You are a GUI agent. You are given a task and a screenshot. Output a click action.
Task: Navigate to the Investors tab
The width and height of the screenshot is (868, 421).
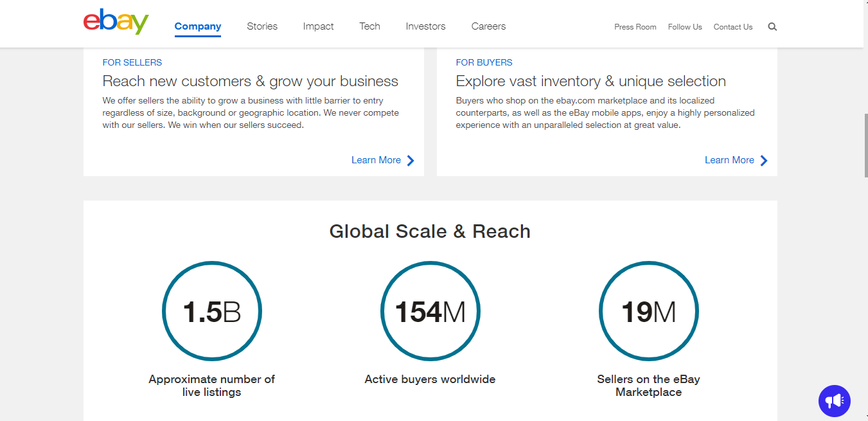(426, 26)
